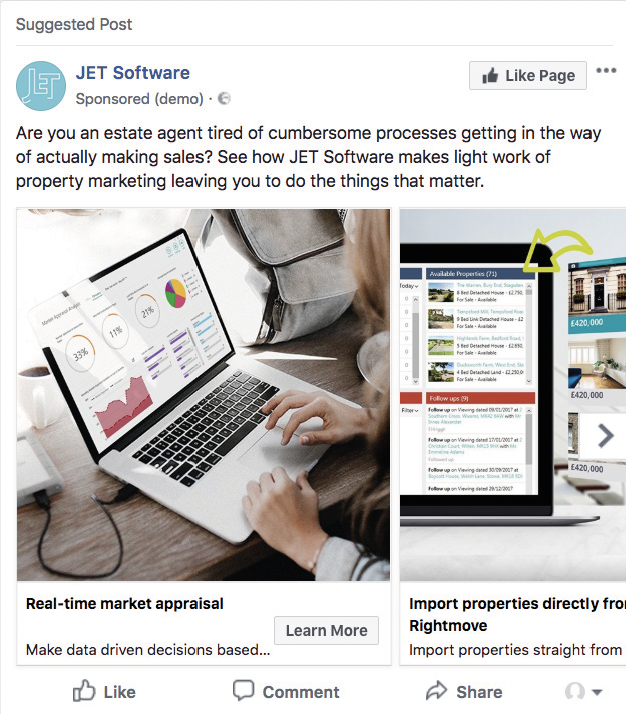Click the Comment text label
The width and height of the screenshot is (626, 714).
(x=301, y=692)
